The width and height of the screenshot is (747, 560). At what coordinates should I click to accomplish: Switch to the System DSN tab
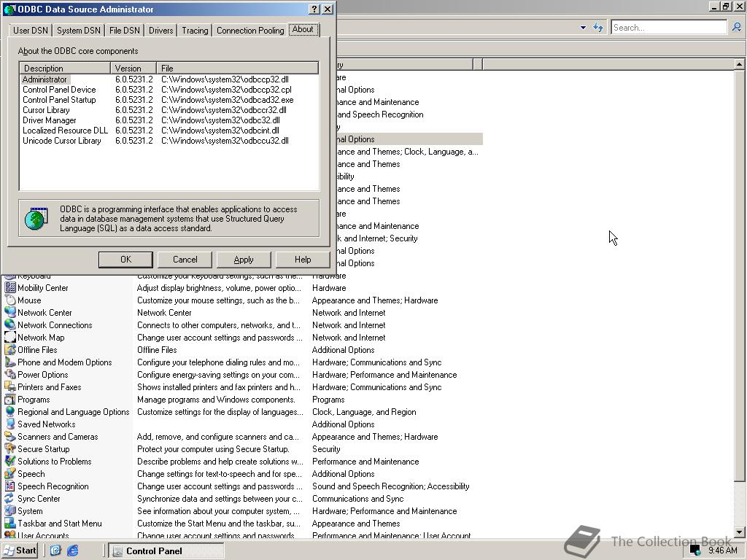pyautogui.click(x=79, y=31)
